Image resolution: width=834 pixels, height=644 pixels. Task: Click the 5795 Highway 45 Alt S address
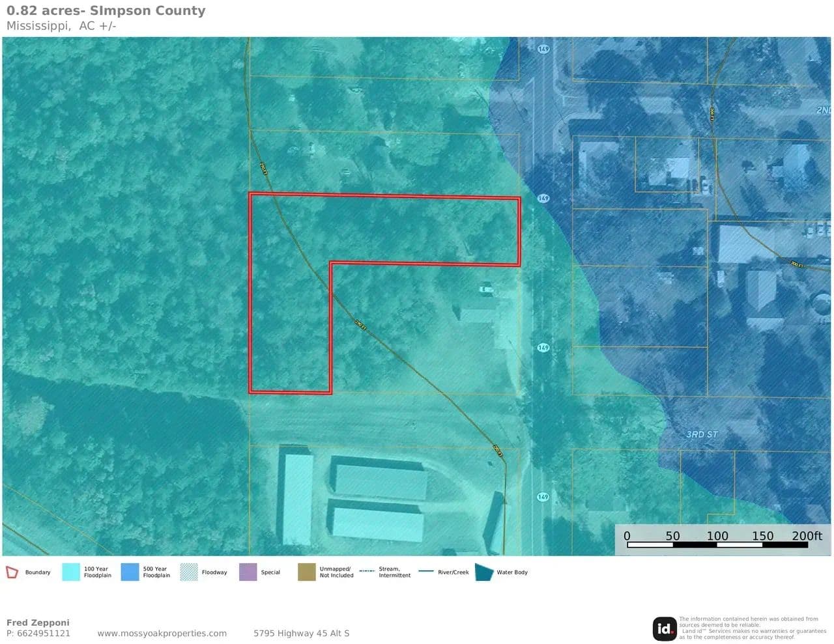pos(301,633)
